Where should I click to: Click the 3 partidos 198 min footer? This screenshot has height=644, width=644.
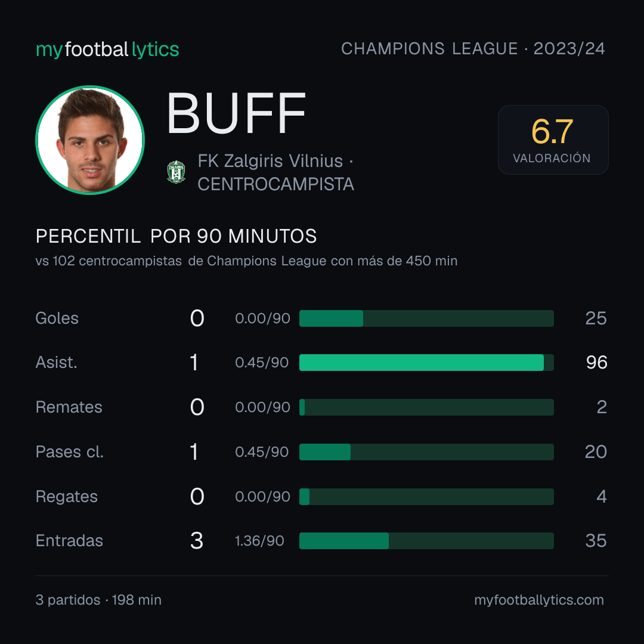pos(98,600)
